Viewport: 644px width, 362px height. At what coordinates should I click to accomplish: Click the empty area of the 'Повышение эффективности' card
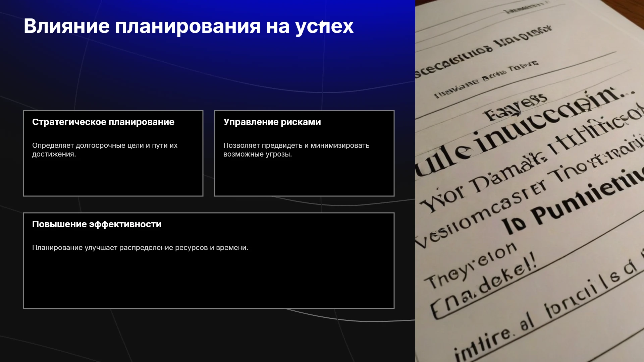(x=209, y=280)
